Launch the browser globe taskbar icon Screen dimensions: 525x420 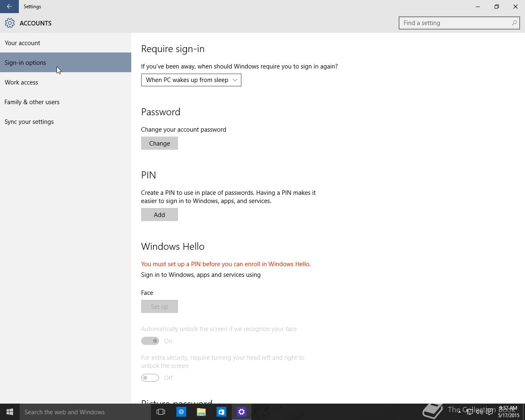click(181, 412)
